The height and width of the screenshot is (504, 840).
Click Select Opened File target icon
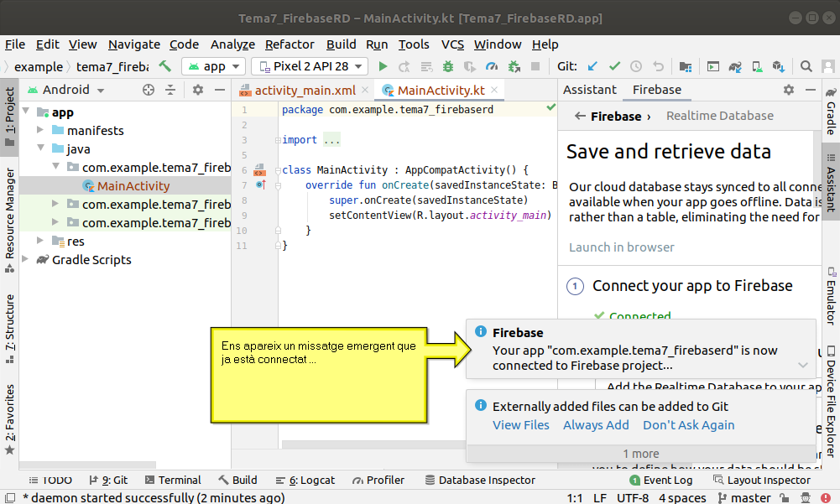click(x=149, y=90)
